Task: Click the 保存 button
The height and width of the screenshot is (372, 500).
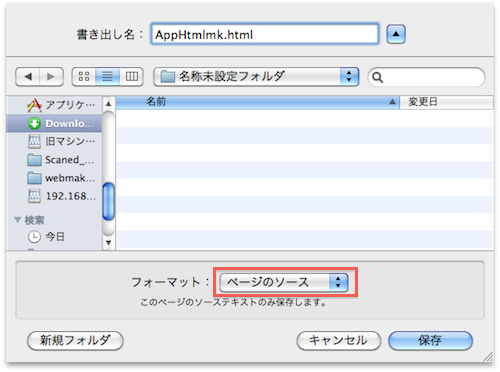Action: coord(430,341)
